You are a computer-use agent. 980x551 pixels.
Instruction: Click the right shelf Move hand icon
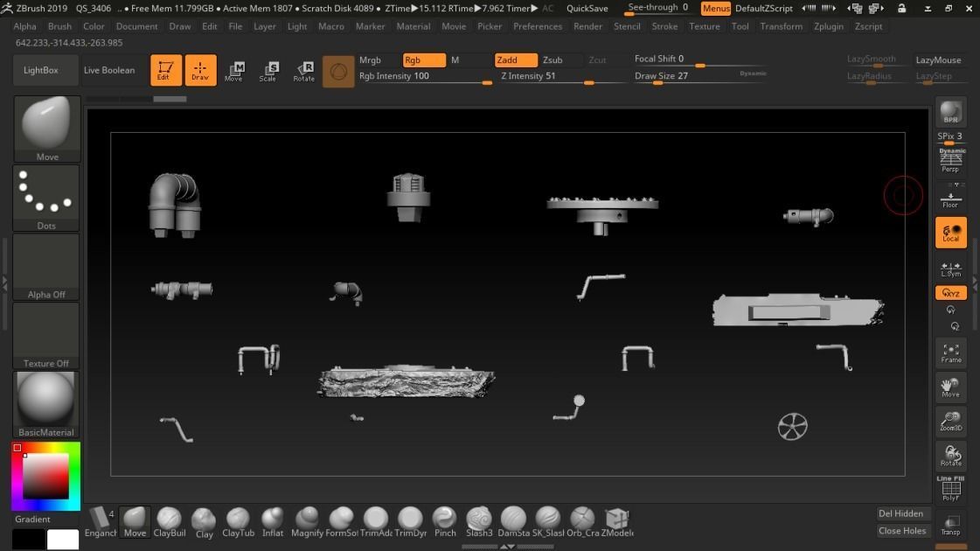tap(950, 387)
